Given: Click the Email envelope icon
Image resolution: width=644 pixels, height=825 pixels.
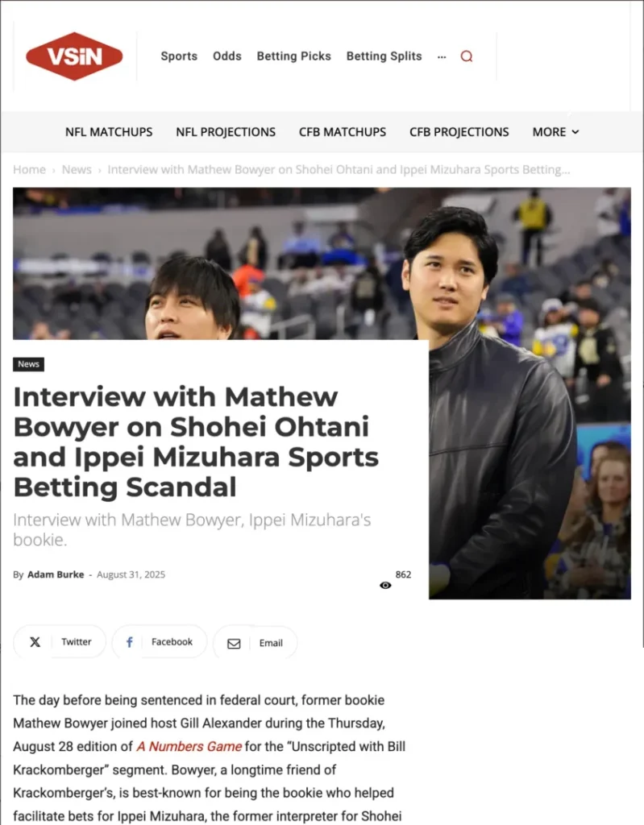Looking at the screenshot, I should tap(234, 644).
